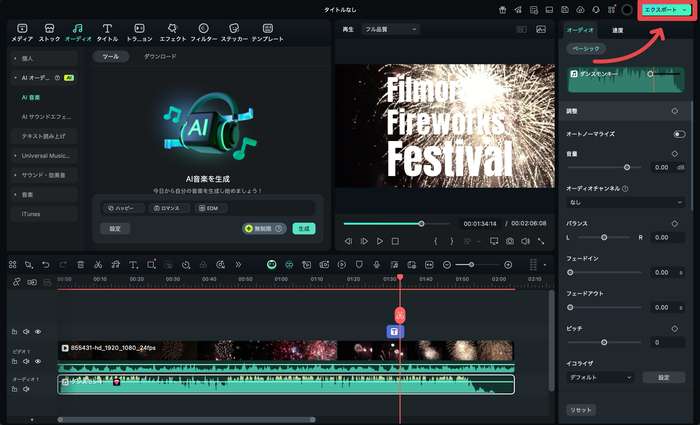Lock the ビデオ1 track
The height and width of the screenshot is (425, 700).
pos(14,361)
